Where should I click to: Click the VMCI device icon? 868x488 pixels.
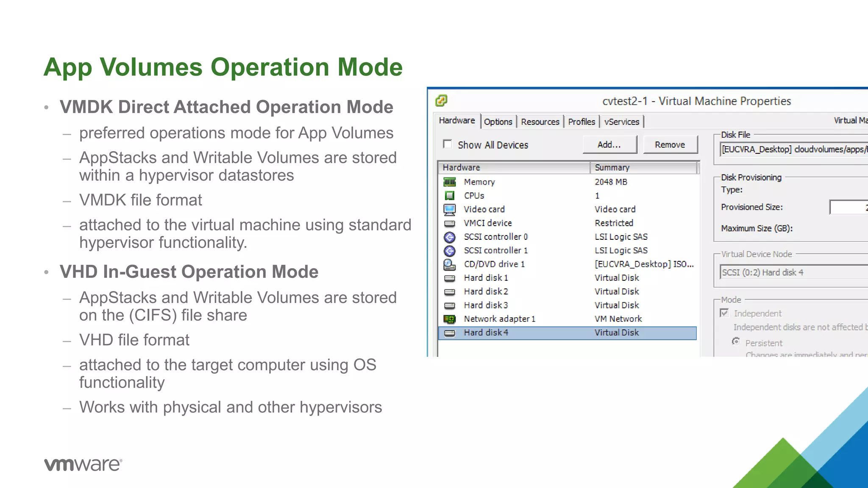coord(449,223)
